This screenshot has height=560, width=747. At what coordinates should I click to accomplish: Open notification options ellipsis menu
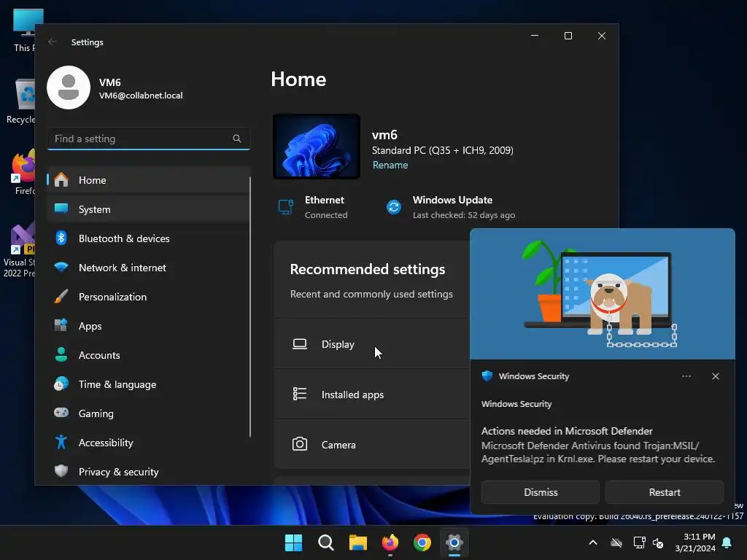pyautogui.click(x=686, y=376)
